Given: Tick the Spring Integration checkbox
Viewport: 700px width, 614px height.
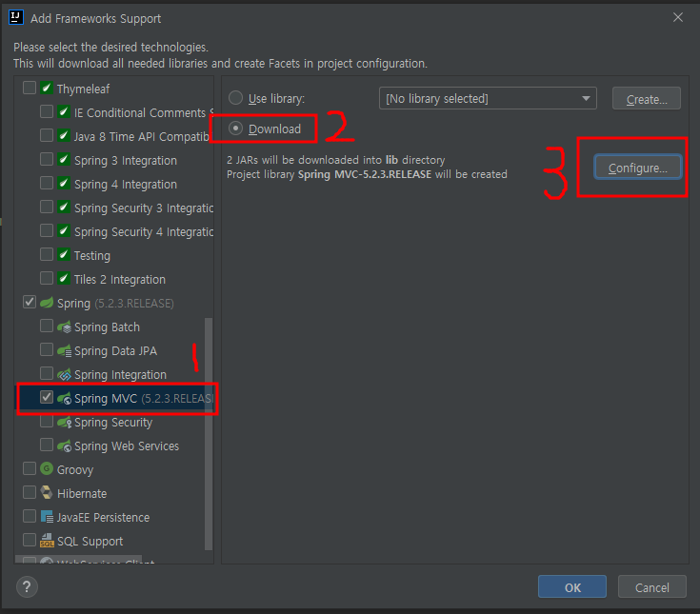Looking at the screenshot, I should pos(47,373).
